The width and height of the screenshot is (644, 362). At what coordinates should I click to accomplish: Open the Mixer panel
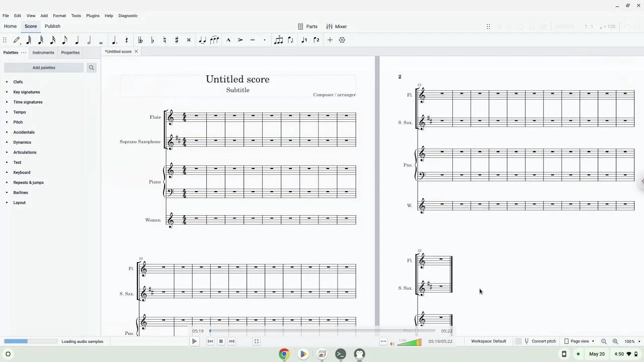(336, 27)
